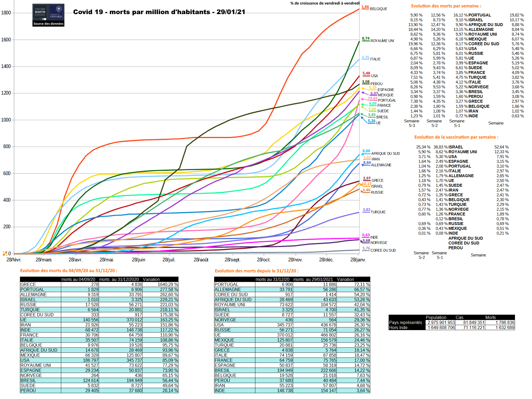Viewport: 532px width, 399px height.
Task: Click the 'morts au 29/01/2021' column header
Action: tap(313, 279)
